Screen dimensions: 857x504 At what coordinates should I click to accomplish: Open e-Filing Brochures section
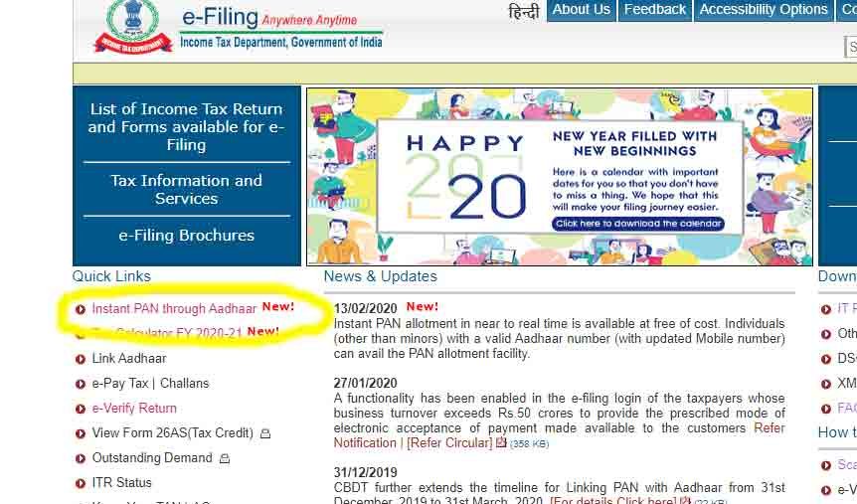click(x=186, y=236)
